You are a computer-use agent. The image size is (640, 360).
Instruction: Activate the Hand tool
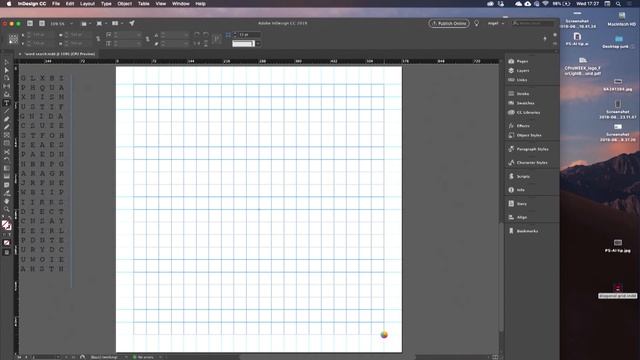click(6, 201)
